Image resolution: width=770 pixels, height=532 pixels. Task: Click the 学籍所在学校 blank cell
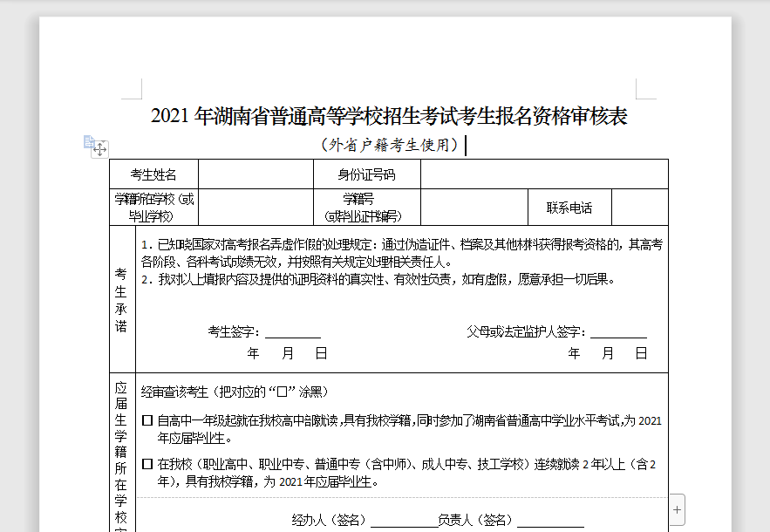pyautogui.click(x=256, y=207)
